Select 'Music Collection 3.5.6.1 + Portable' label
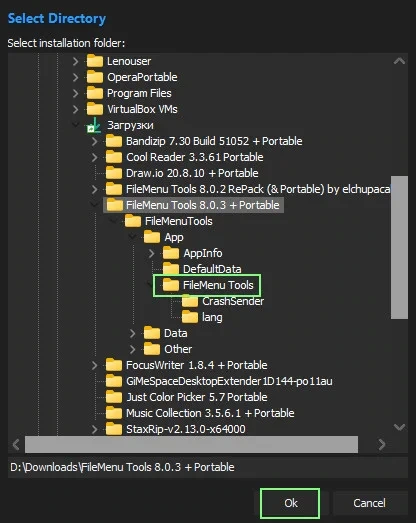The height and width of the screenshot is (523, 416). (x=210, y=413)
